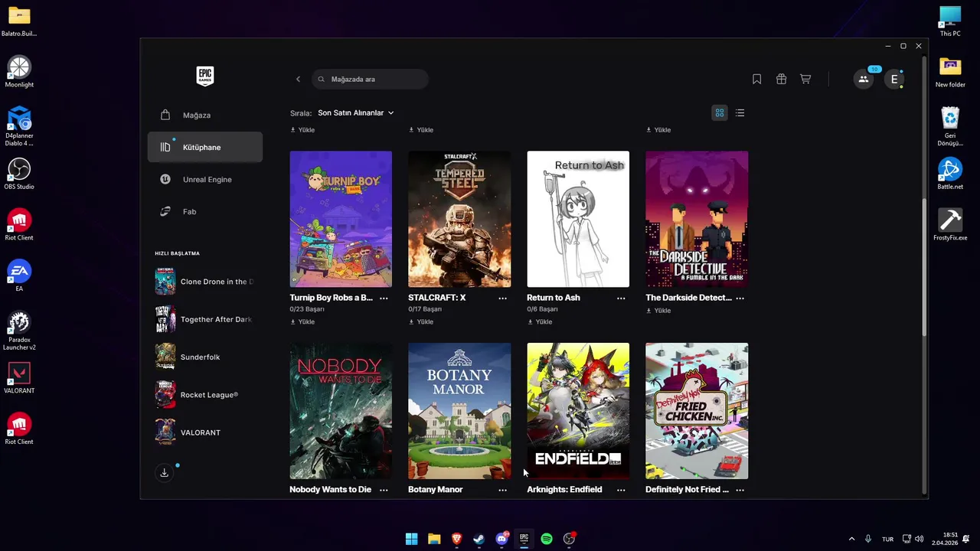This screenshot has width=980, height=551.
Task: Select Kütüphane in the sidebar
Action: tap(205, 147)
